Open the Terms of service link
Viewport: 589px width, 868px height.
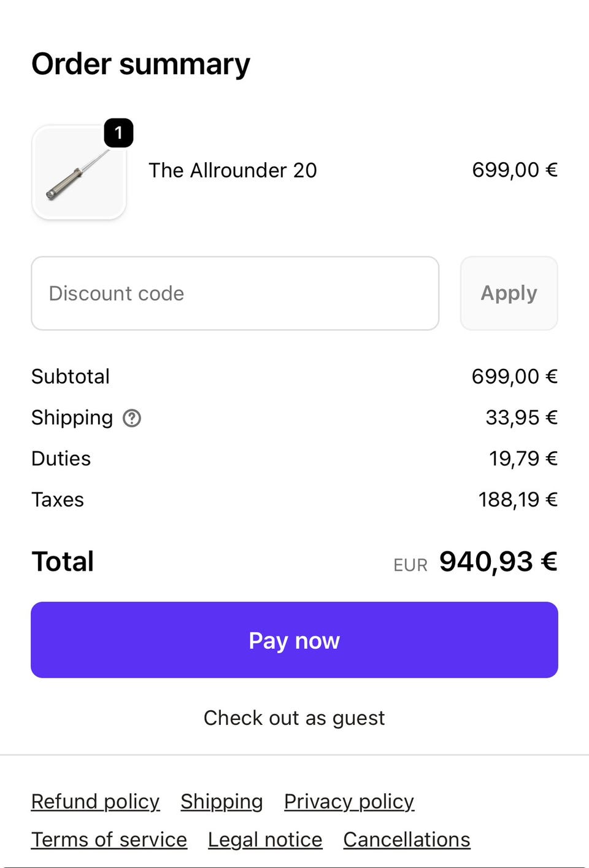(x=109, y=839)
